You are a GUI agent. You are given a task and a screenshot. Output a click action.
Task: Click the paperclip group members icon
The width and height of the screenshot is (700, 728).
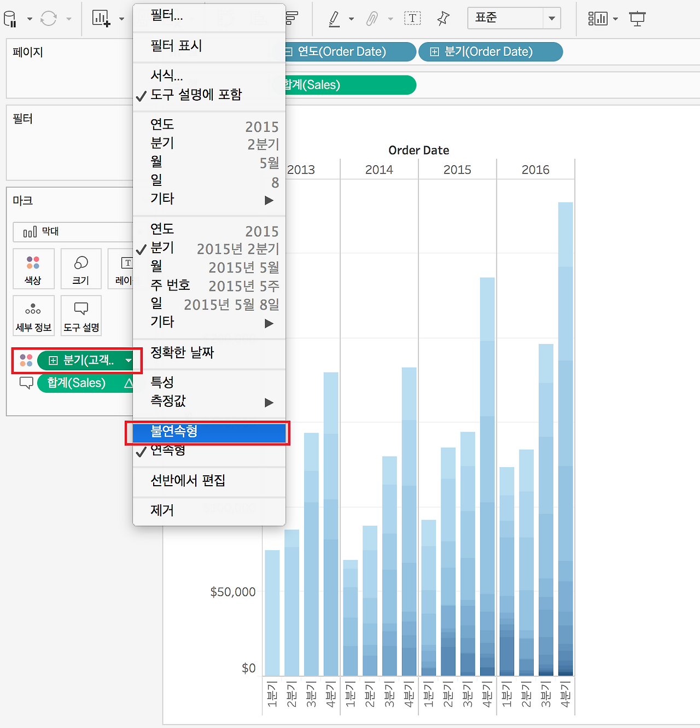tap(372, 19)
